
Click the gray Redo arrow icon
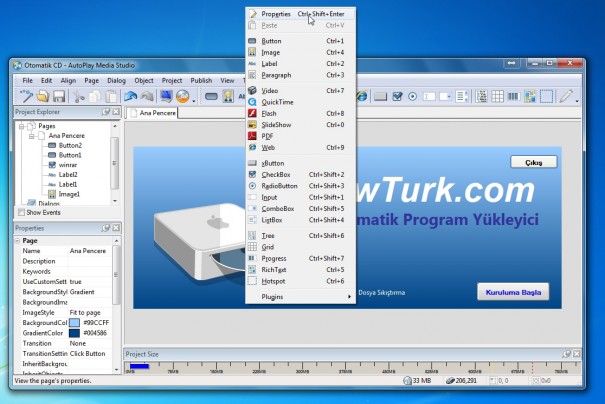coord(147,96)
